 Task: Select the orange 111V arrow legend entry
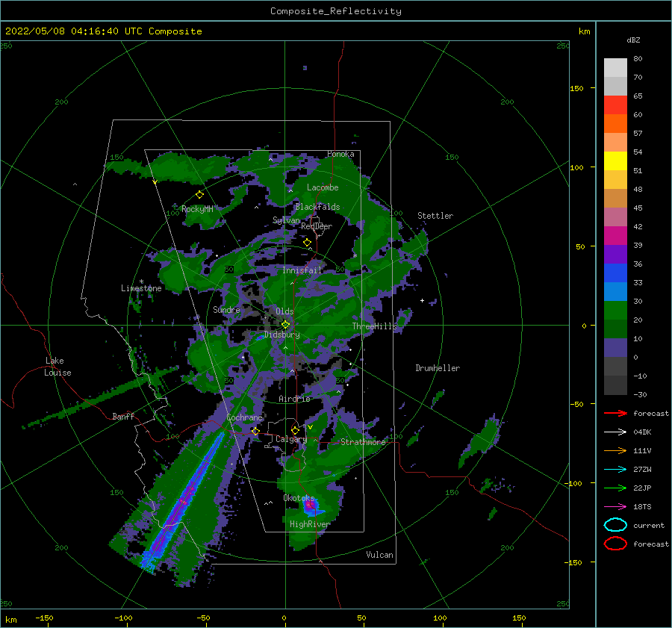615,450
